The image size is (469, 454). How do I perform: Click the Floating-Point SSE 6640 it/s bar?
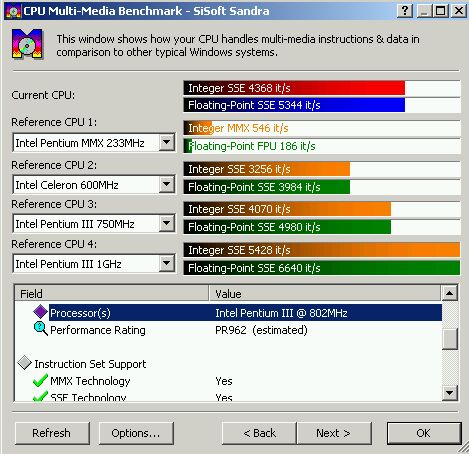click(x=322, y=268)
